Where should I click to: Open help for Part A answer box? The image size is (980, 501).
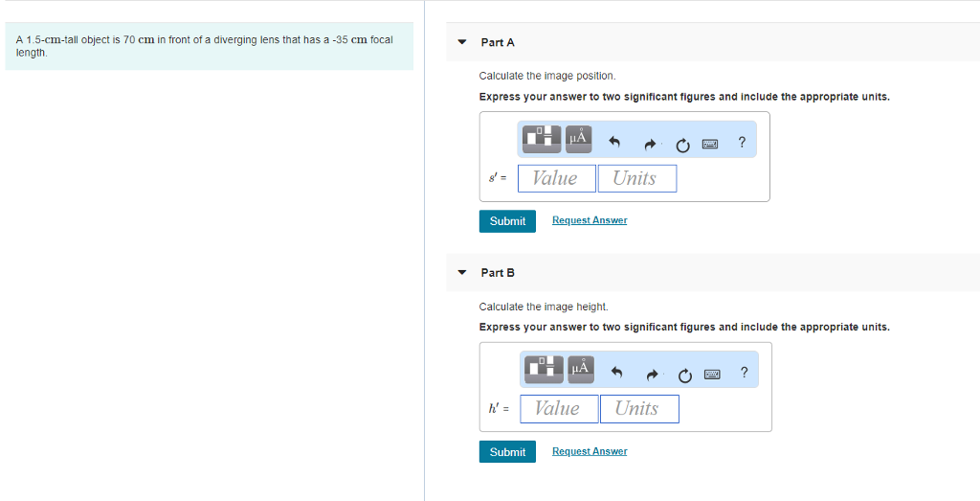coord(742,144)
